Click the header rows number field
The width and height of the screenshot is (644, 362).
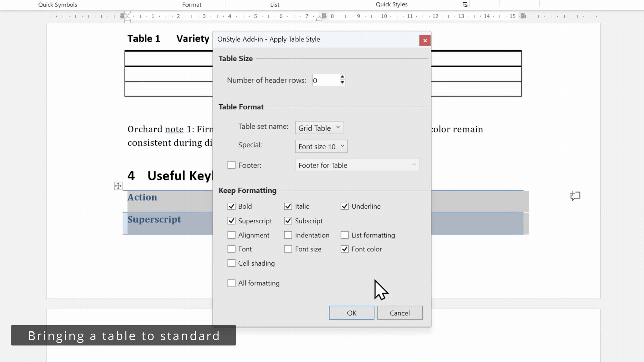pyautogui.click(x=326, y=80)
